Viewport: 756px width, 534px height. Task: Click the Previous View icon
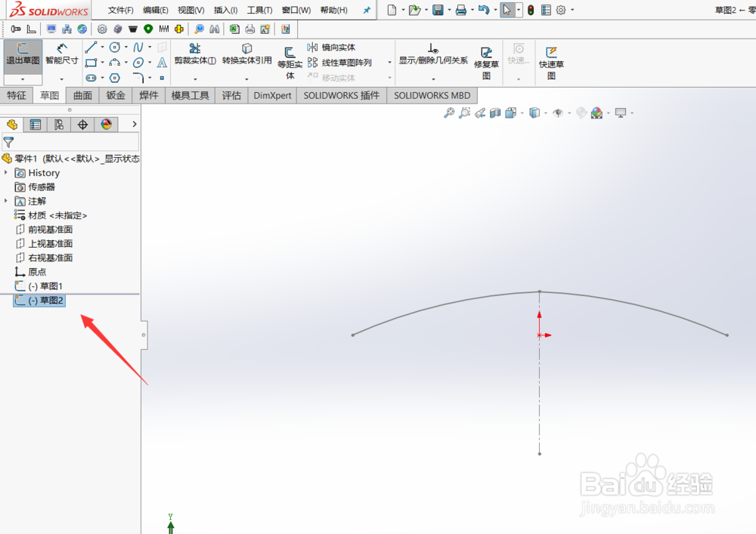click(480, 113)
